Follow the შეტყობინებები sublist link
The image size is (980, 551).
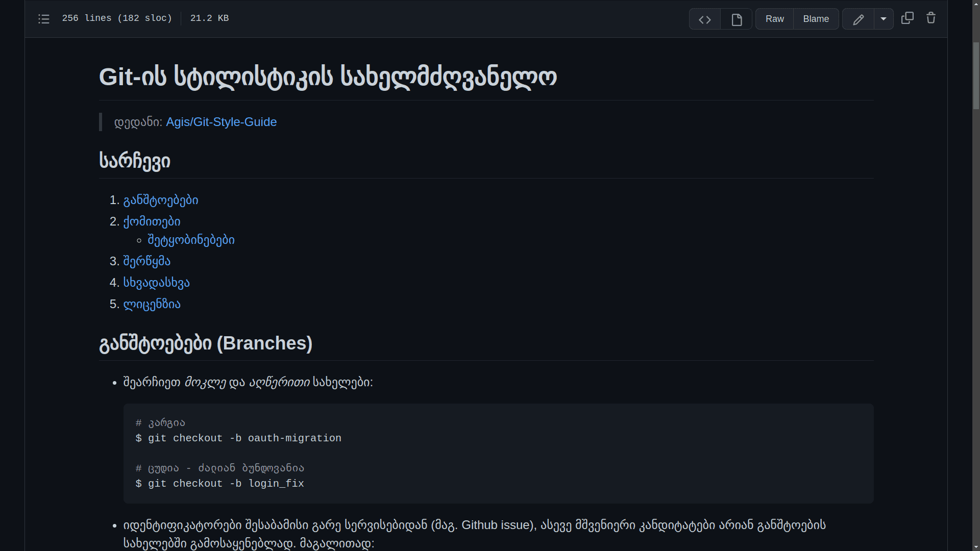click(x=190, y=239)
